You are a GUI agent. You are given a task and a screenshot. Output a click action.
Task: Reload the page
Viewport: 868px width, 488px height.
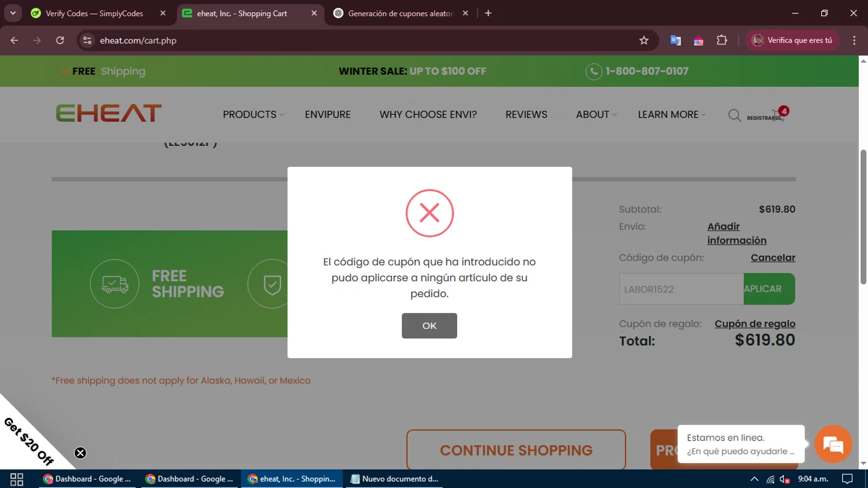[x=60, y=40]
